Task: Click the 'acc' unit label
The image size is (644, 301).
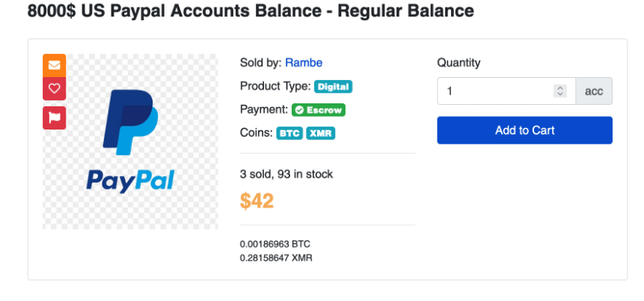Action: 594,91
